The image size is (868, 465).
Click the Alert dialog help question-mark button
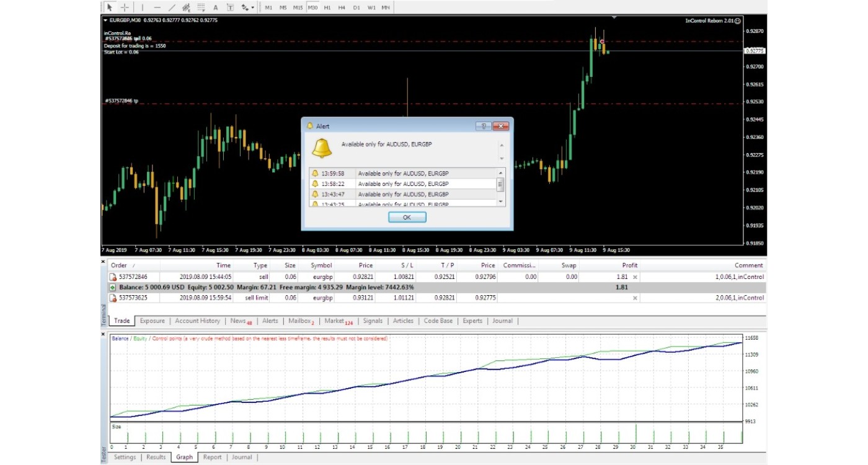[483, 126]
